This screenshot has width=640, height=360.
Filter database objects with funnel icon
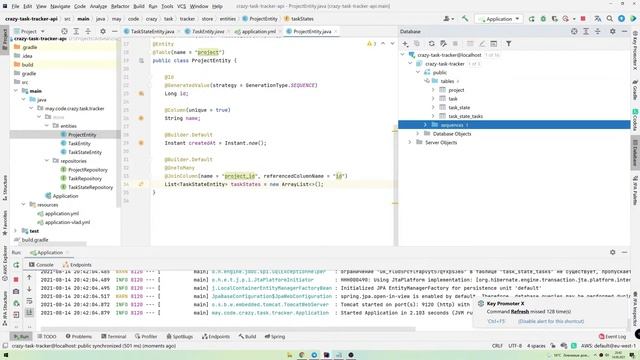coord(509,44)
